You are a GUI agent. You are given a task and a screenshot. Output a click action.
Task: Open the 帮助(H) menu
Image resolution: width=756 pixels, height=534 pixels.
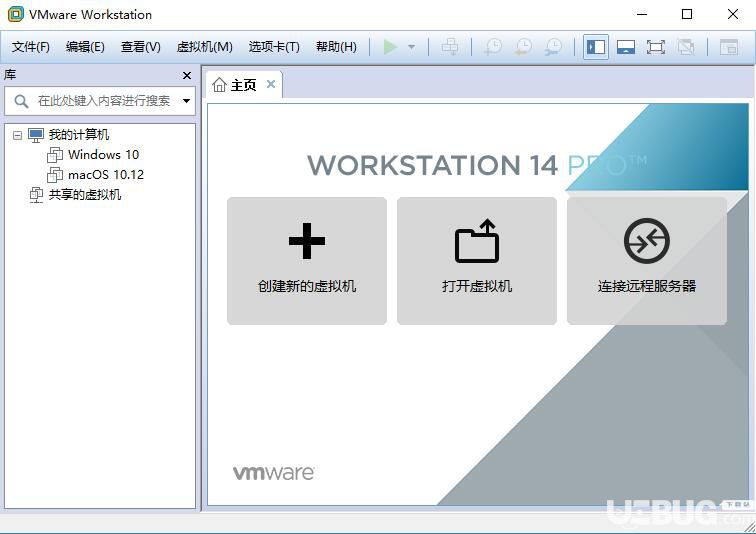(336, 47)
